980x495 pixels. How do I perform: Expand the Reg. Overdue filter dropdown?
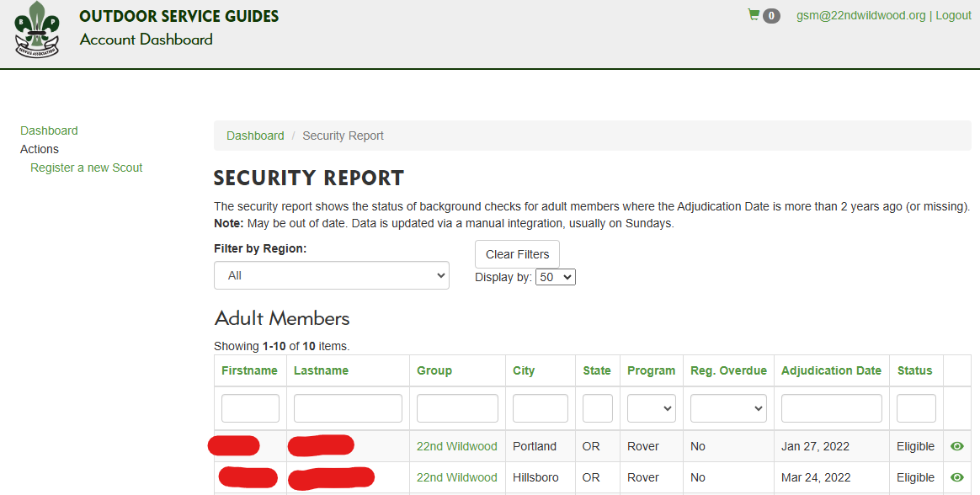(x=728, y=408)
